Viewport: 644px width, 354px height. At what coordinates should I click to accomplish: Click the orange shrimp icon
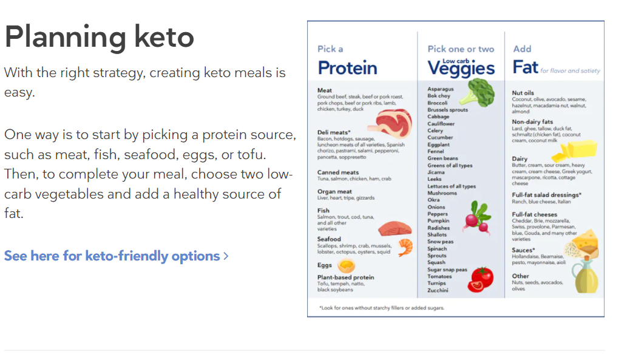coord(405,247)
